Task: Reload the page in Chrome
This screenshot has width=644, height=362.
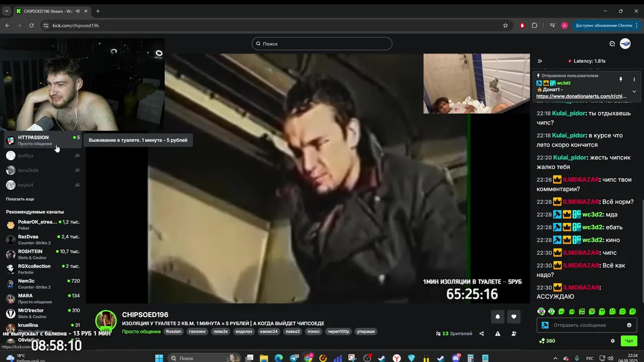Action: [x=31, y=25]
